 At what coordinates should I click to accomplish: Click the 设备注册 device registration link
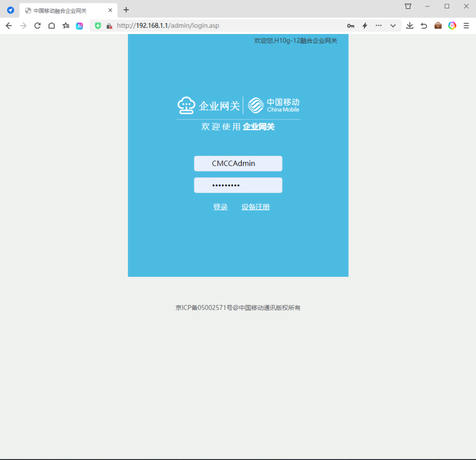(x=256, y=207)
